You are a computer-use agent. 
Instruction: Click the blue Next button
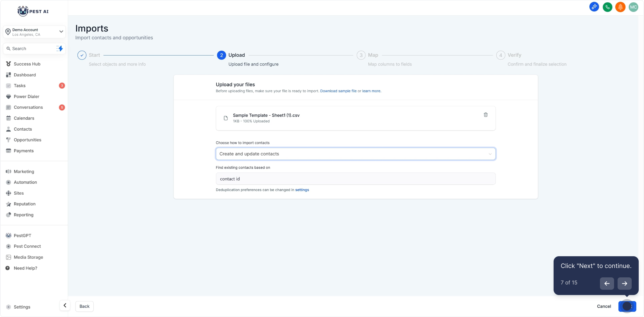point(627,306)
